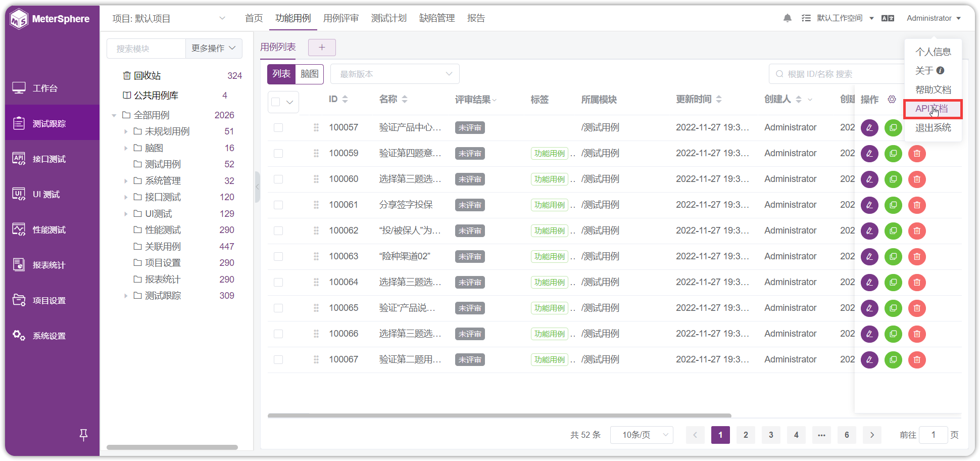Open 系统设置 in the left sidebar
The height and width of the screenshot is (461, 980).
(x=52, y=336)
